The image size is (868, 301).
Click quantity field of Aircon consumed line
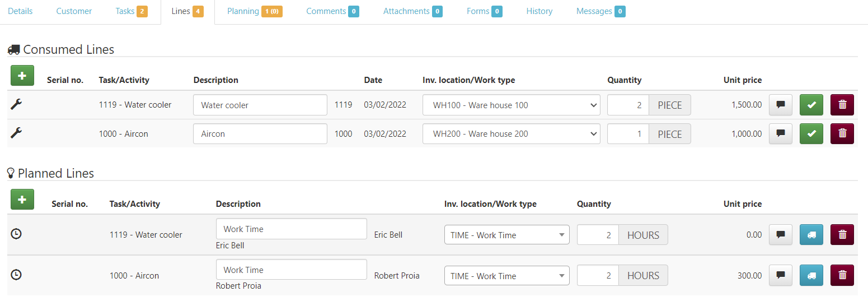click(x=628, y=134)
